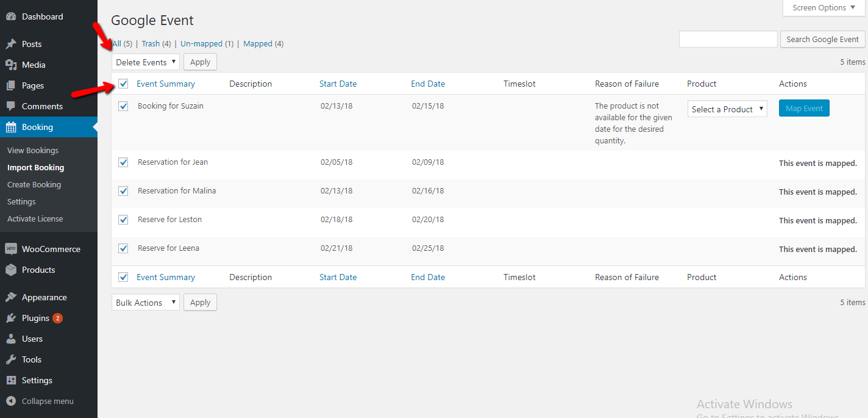
Task: Click the Comments speech bubble icon
Action: click(x=11, y=106)
